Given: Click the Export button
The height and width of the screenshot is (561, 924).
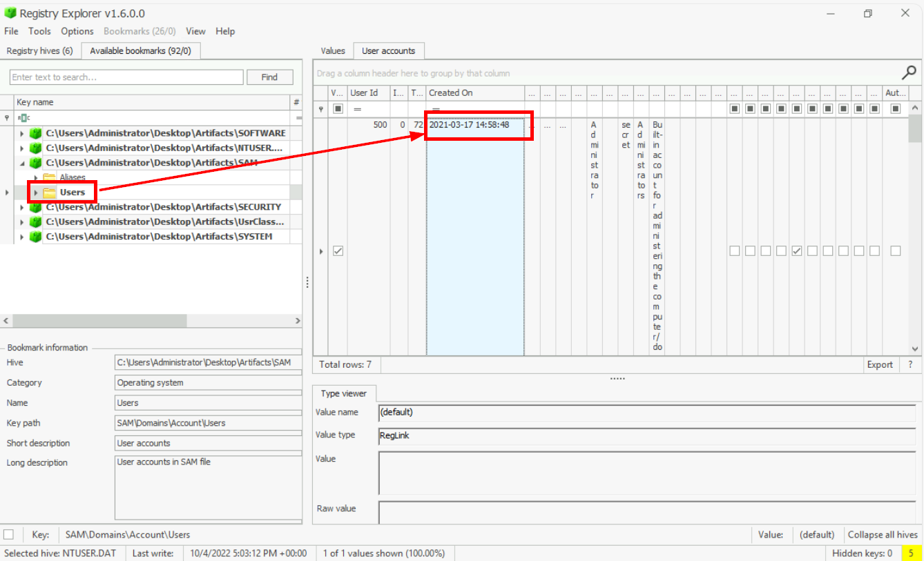Looking at the screenshot, I should pos(880,365).
